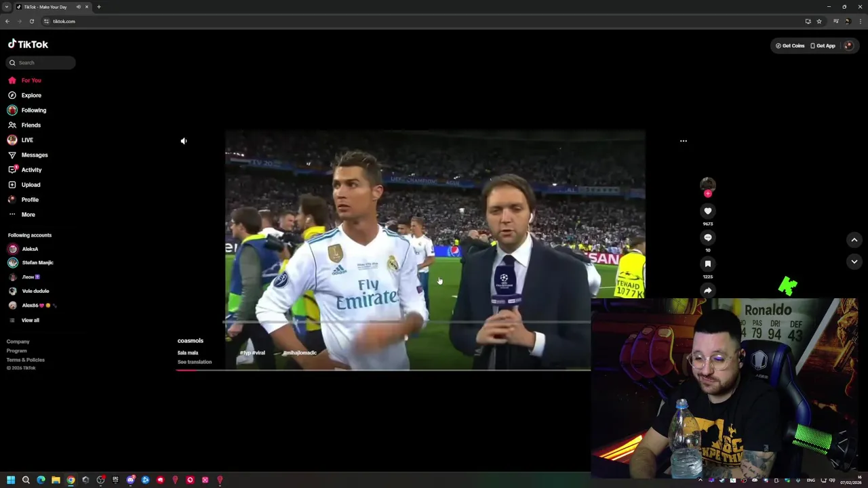Open the browser media control icon
868x488 pixels.
[835, 21]
